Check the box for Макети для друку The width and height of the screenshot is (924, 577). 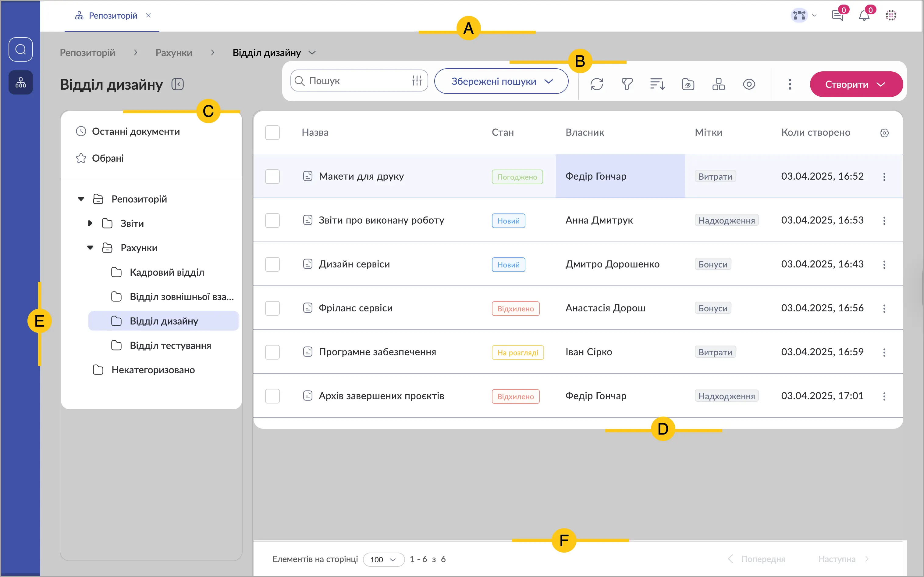[x=272, y=177]
